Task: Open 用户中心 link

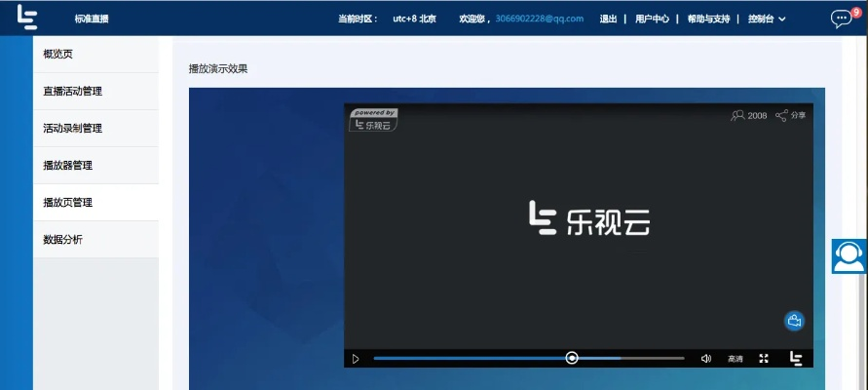Action: [x=652, y=19]
